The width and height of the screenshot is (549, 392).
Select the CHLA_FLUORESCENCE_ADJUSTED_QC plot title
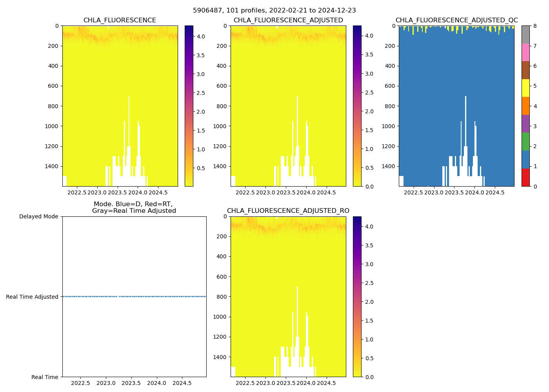[x=456, y=20]
